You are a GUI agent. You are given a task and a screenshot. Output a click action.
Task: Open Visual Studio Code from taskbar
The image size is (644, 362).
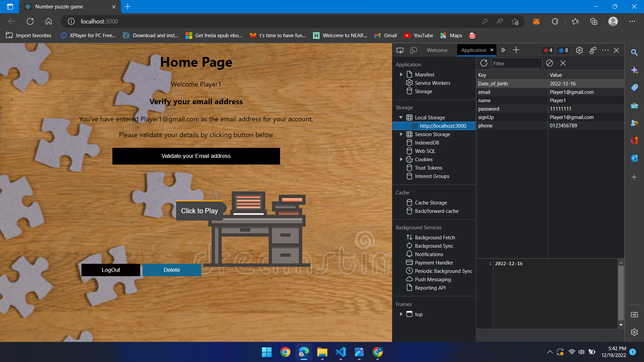click(341, 352)
